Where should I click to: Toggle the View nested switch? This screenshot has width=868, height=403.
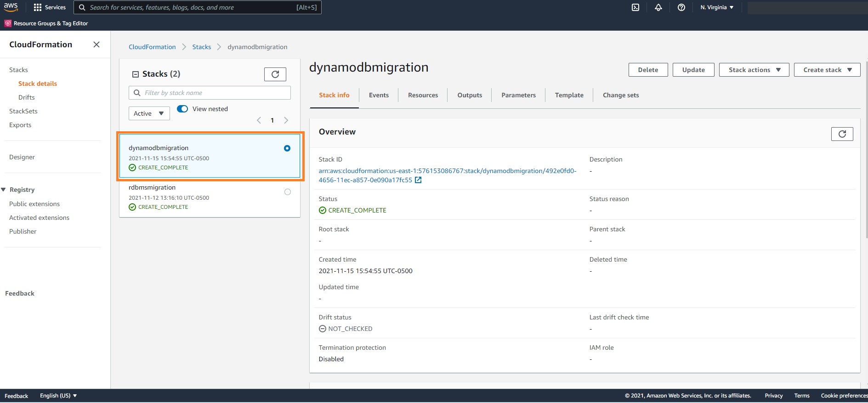[x=182, y=109]
